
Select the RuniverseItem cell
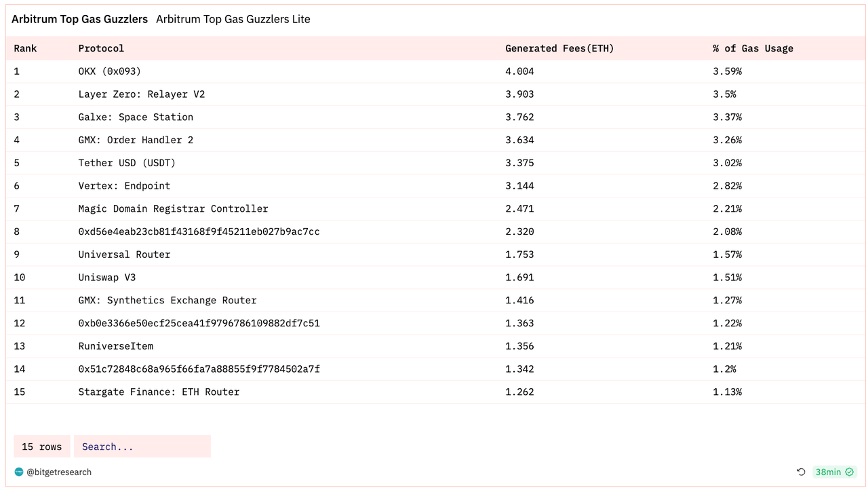click(116, 346)
